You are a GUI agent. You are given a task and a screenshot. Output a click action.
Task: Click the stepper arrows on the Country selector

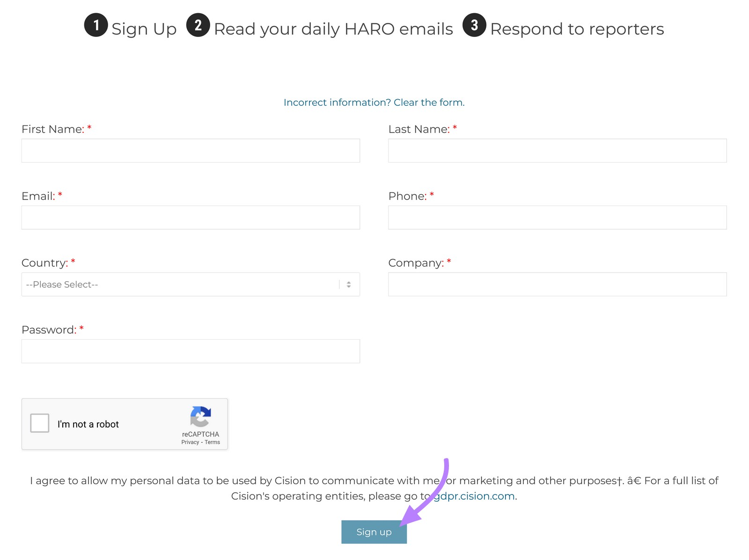click(x=348, y=284)
